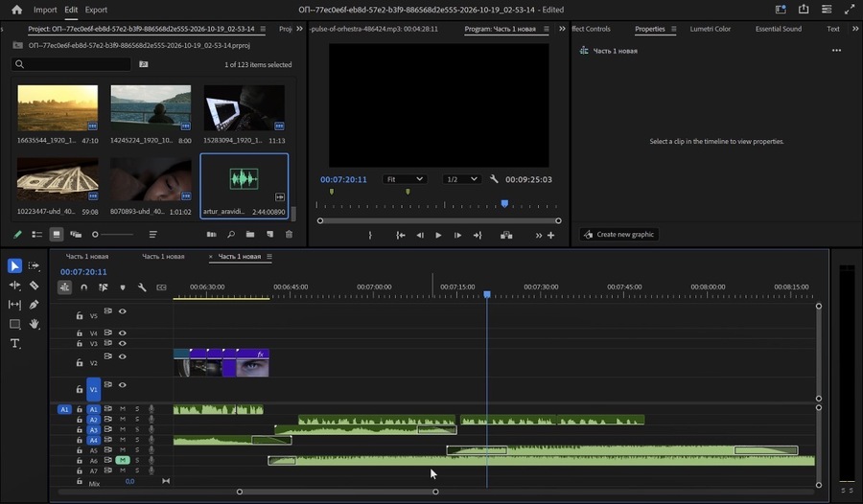Go to the Home screen icon
863x504 pixels.
17,10
